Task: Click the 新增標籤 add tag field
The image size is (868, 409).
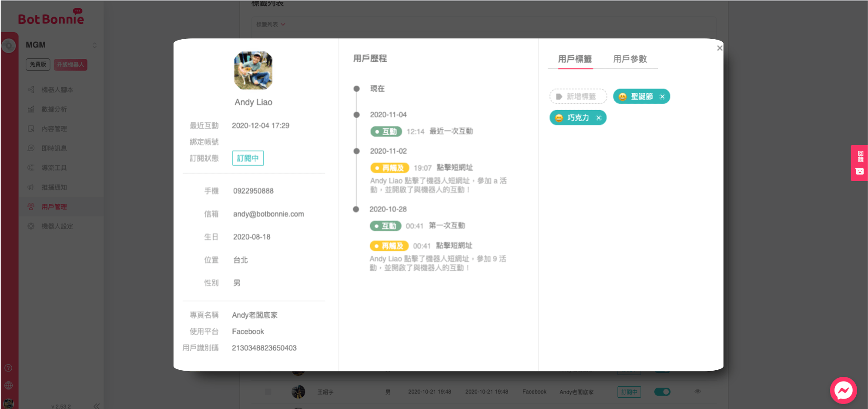Action: pyautogui.click(x=578, y=97)
